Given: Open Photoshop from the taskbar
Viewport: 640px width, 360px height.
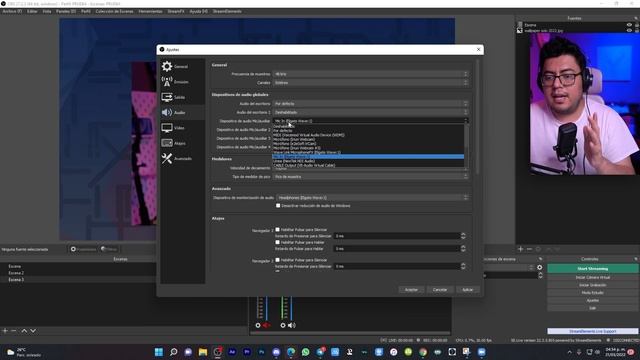Looking at the screenshot, I should click(262, 352).
